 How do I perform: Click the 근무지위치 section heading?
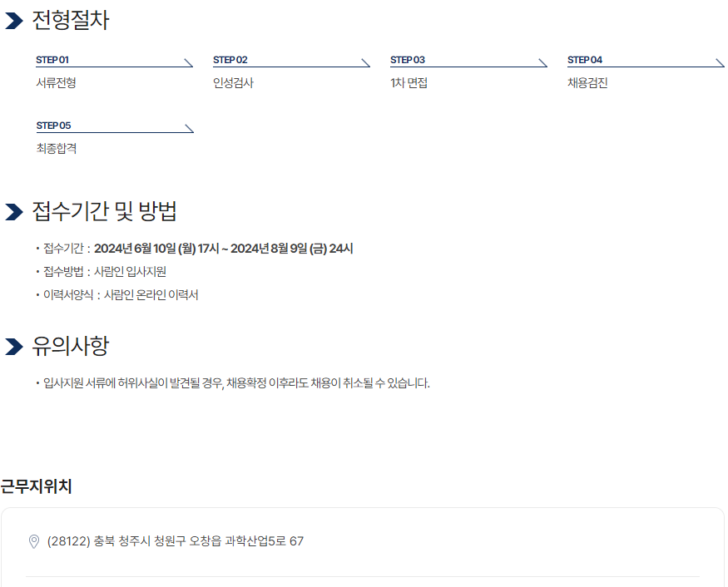37,486
